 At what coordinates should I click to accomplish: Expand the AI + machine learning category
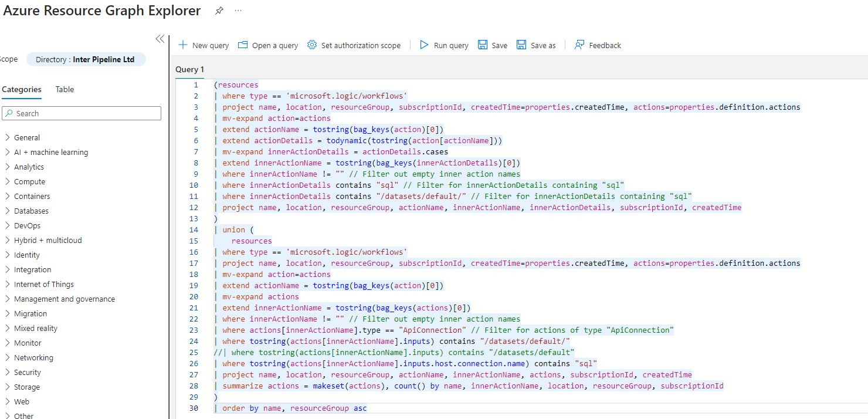8,152
